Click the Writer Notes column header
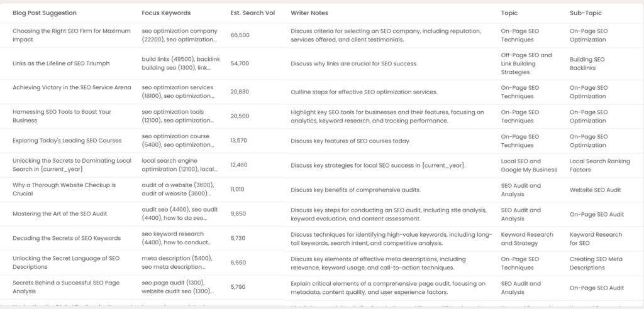 coord(309,13)
